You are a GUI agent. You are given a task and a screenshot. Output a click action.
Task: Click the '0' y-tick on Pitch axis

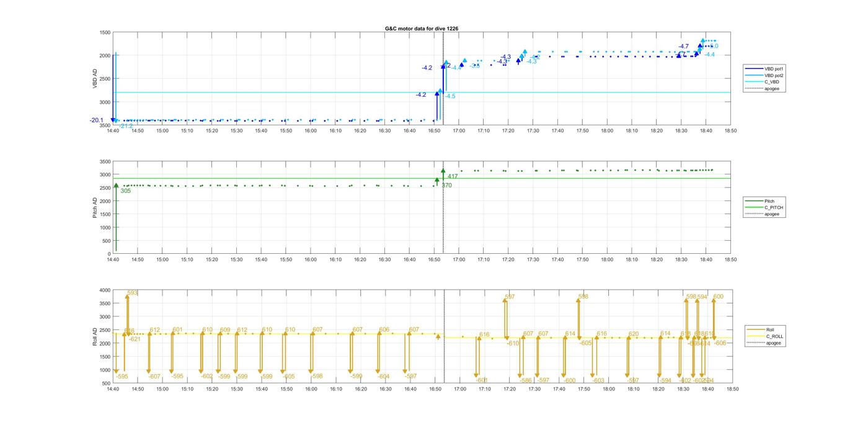pyautogui.click(x=109, y=254)
